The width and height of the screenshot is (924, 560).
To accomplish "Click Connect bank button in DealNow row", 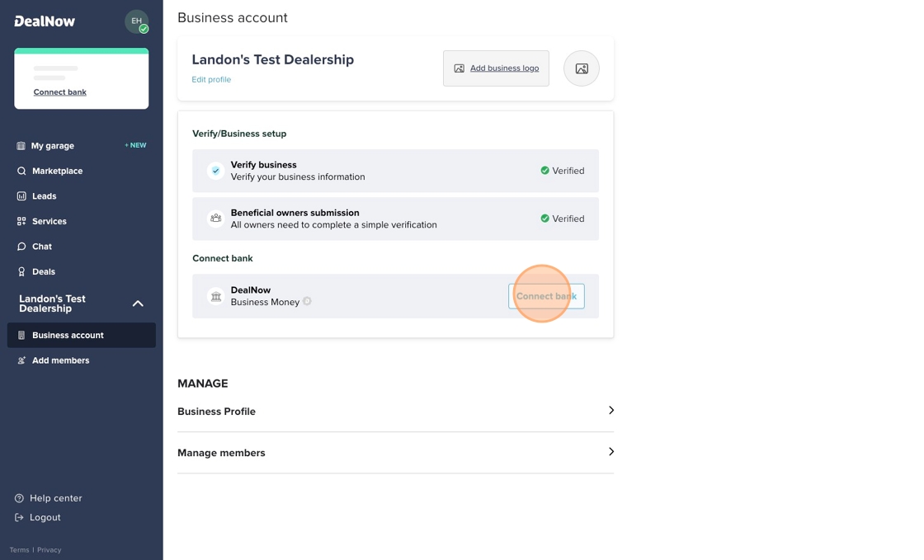I will pyautogui.click(x=546, y=296).
